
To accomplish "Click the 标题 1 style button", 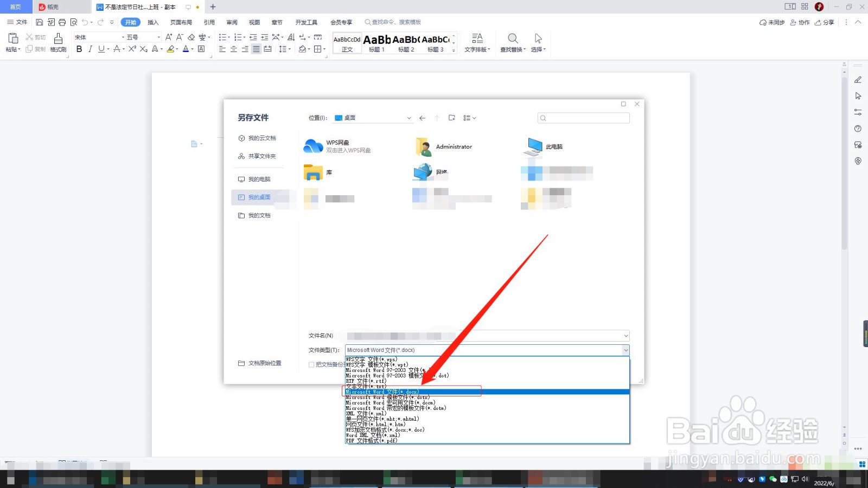I will click(x=376, y=43).
